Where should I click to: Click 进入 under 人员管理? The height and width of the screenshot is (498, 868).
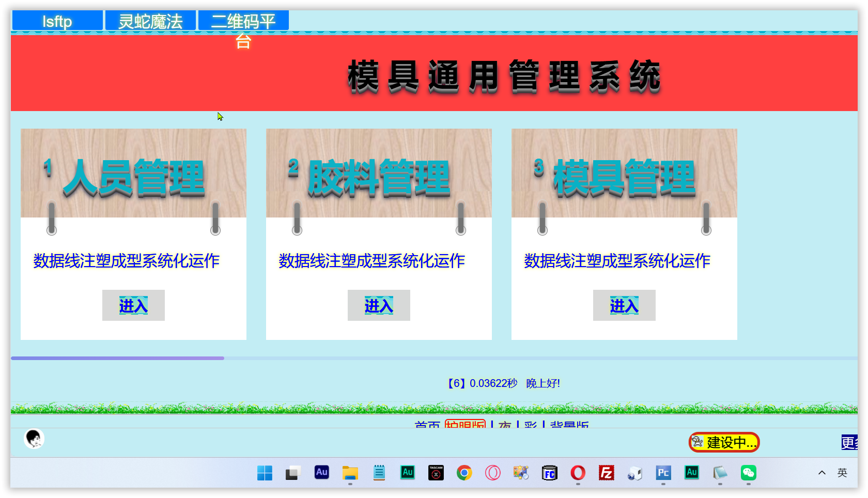pyautogui.click(x=133, y=305)
